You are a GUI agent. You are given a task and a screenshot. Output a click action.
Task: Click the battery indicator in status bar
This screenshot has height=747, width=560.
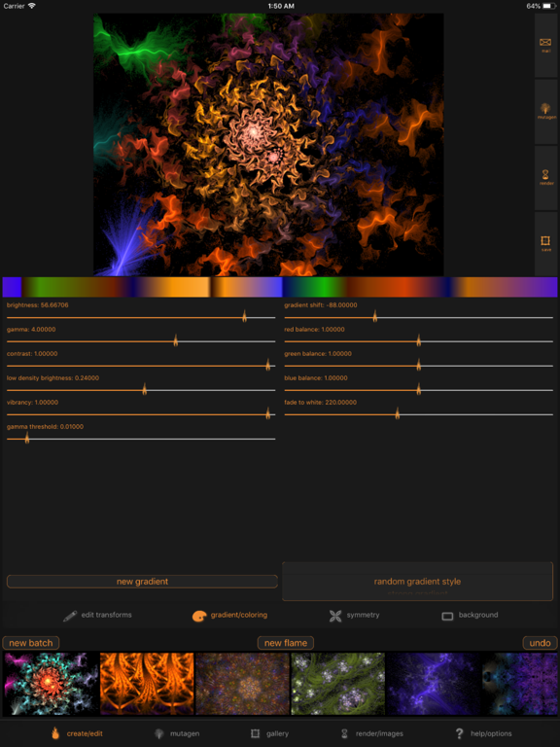pyautogui.click(x=549, y=6)
